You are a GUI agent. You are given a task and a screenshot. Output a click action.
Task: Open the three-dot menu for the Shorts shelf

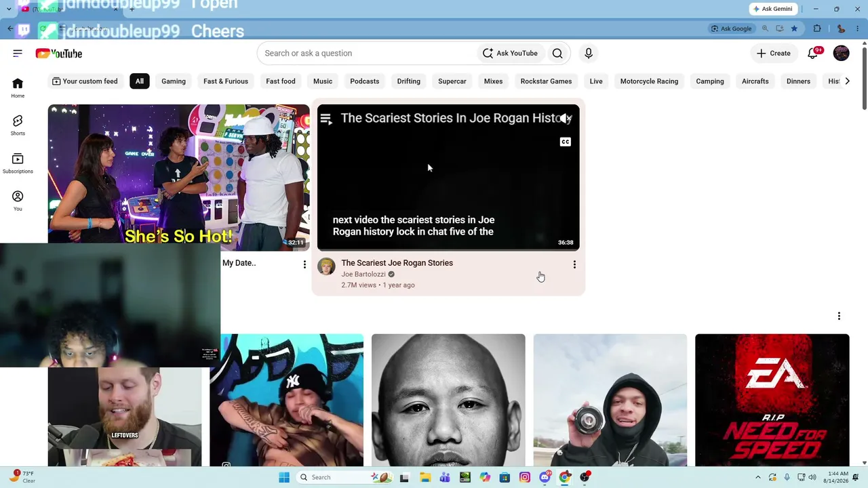(x=839, y=316)
